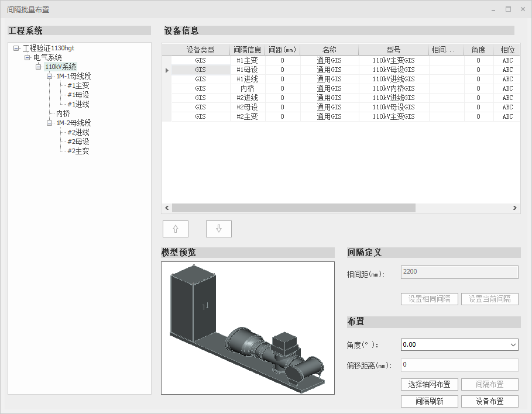Image resolution: width=532 pixels, height=414 pixels.
Task: Click the horizontal scrollbar right arrow
Action: [514, 208]
